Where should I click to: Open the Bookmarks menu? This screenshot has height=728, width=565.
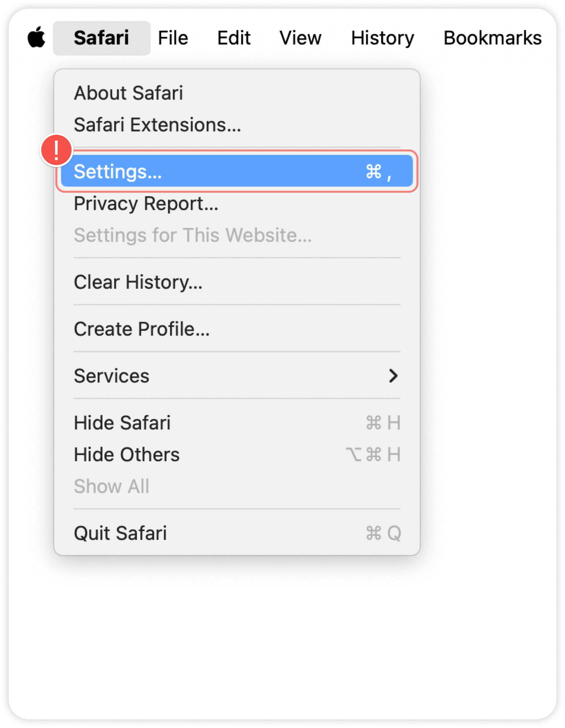[492, 37]
